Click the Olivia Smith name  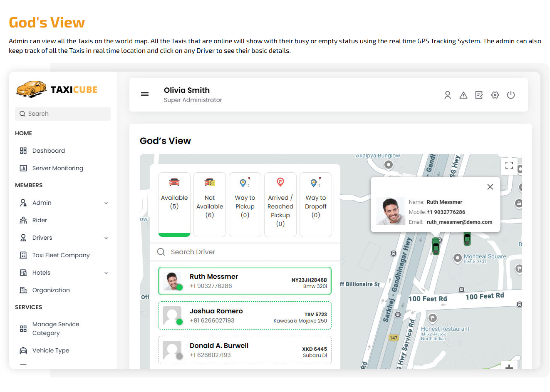pos(187,90)
